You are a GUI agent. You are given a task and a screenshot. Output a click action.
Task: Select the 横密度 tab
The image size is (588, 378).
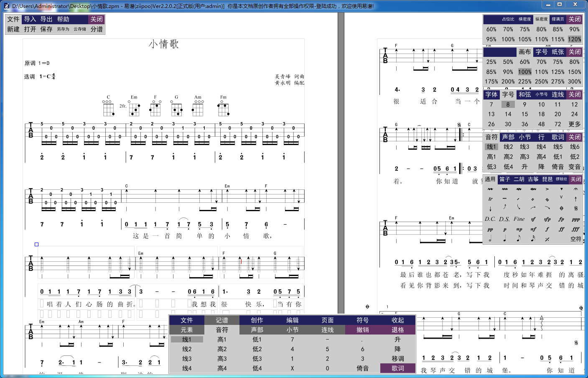click(x=525, y=19)
